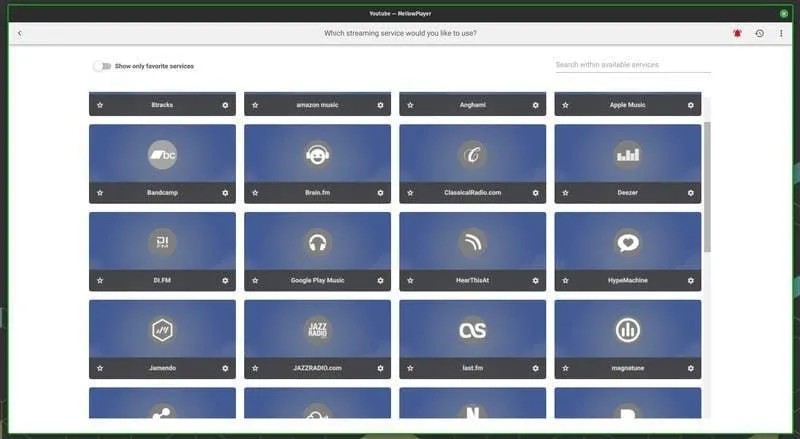
Task: Open the listening history clock icon
Action: click(x=759, y=33)
